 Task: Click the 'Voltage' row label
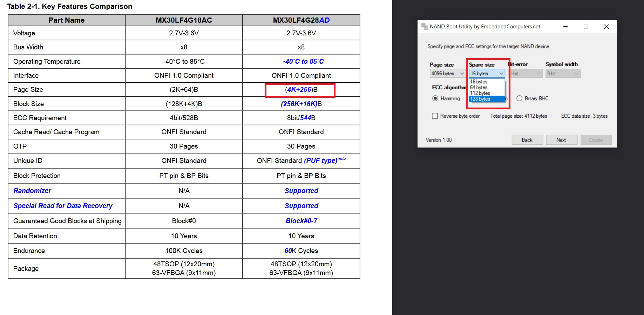(24, 33)
